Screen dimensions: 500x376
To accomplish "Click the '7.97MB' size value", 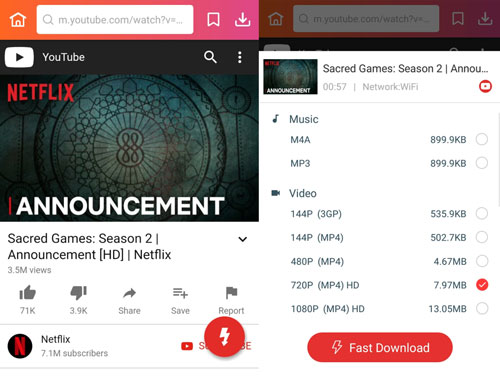I will [450, 285].
